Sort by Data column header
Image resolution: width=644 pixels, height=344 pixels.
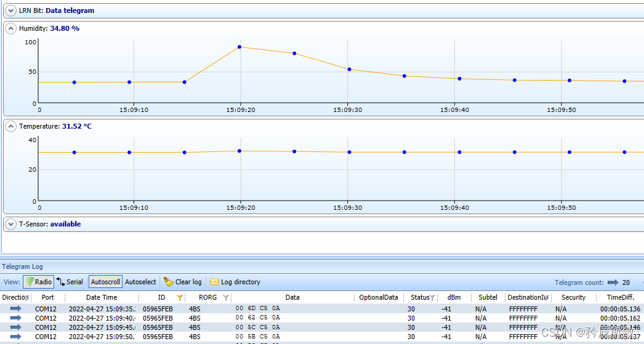point(292,298)
